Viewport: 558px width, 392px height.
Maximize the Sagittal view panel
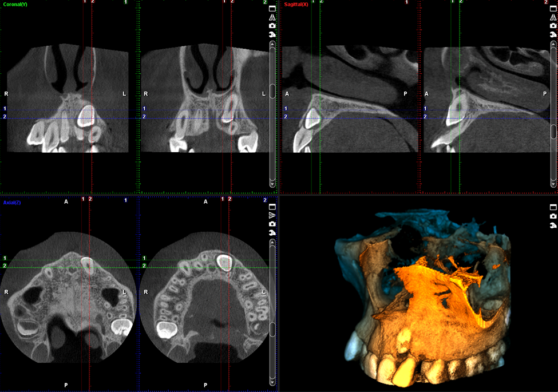(x=553, y=9)
